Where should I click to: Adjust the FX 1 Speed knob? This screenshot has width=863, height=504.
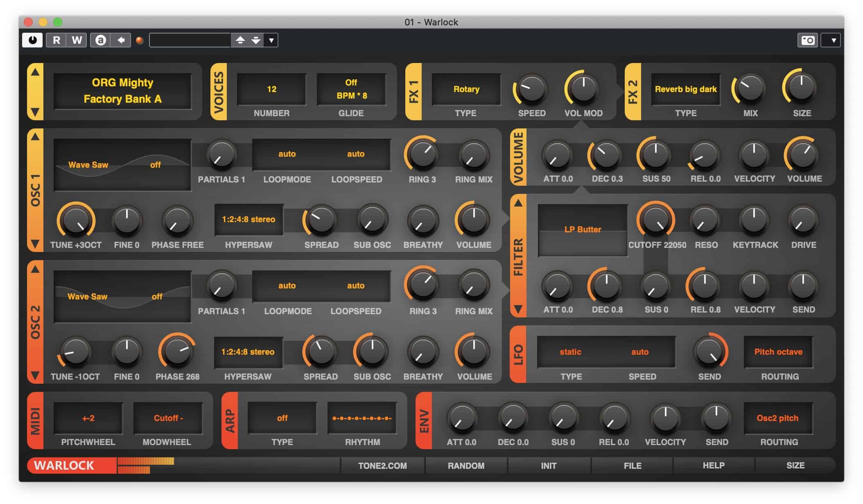[531, 89]
